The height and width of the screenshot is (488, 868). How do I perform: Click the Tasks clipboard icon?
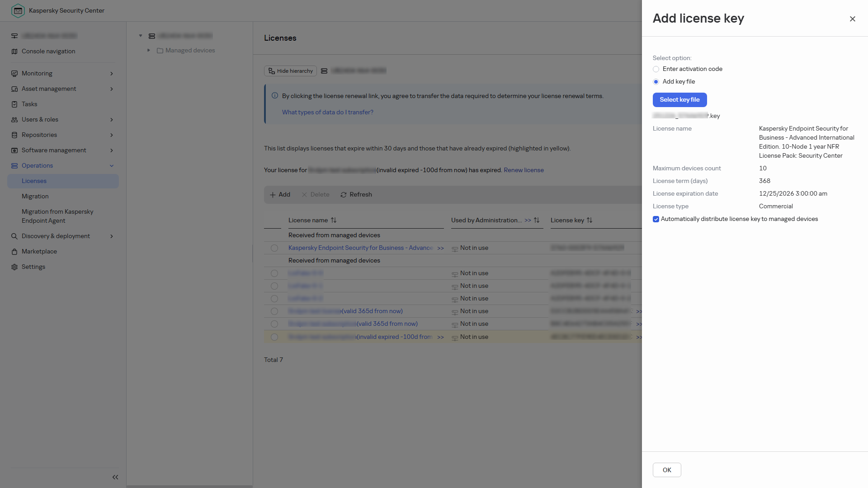14,104
